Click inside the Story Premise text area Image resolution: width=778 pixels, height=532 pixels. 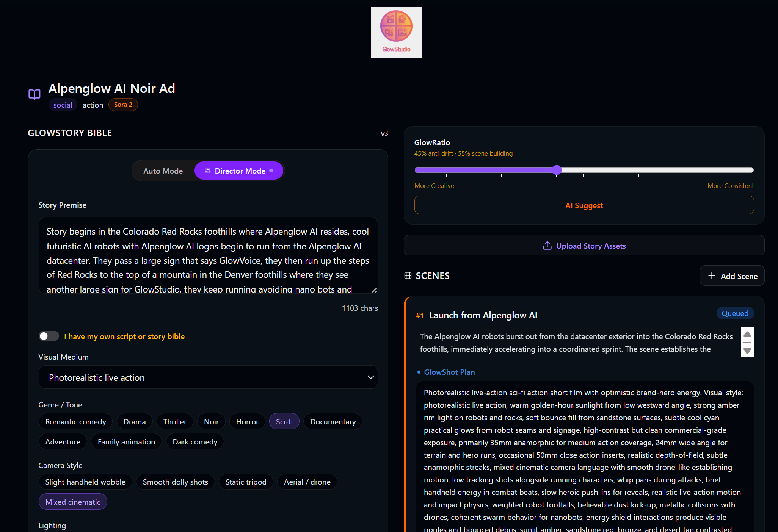(208, 255)
